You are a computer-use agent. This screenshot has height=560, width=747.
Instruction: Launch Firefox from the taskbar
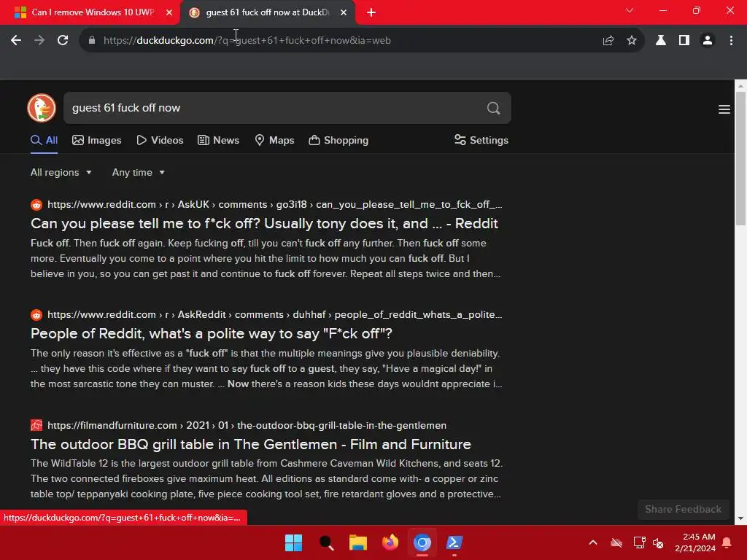[x=390, y=542]
